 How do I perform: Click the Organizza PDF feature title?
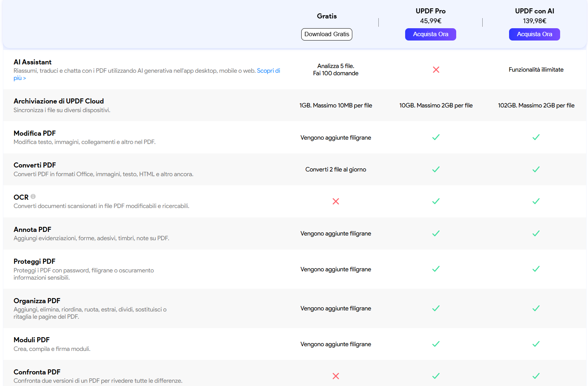coord(37,301)
